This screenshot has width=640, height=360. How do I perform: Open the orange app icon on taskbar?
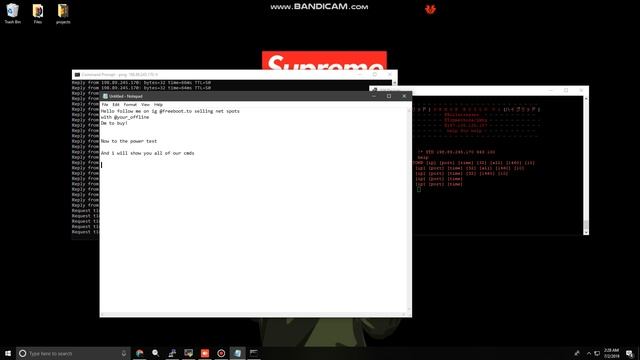205,353
